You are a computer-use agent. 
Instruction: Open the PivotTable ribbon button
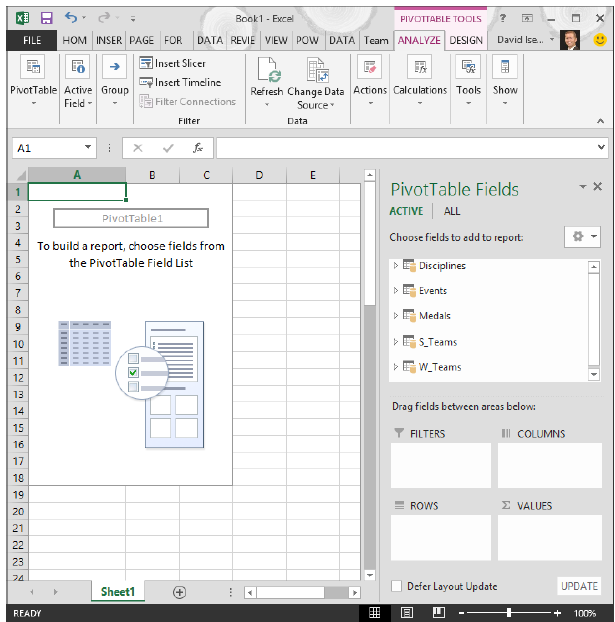33,83
